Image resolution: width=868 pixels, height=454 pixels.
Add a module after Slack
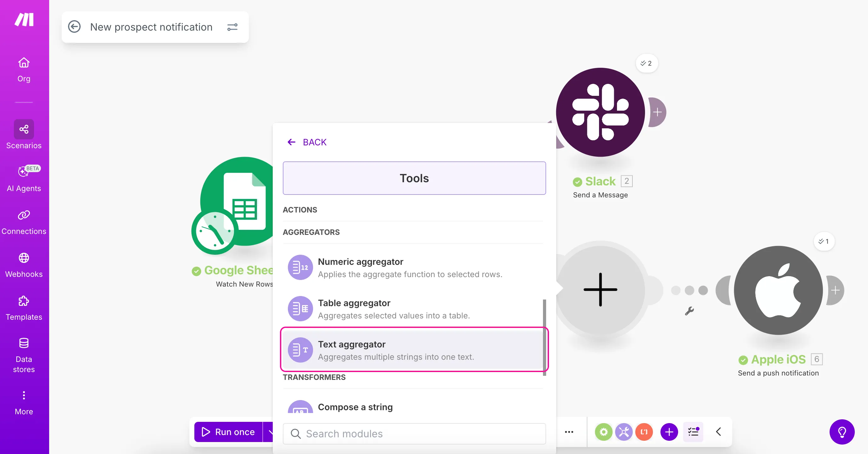657,112
